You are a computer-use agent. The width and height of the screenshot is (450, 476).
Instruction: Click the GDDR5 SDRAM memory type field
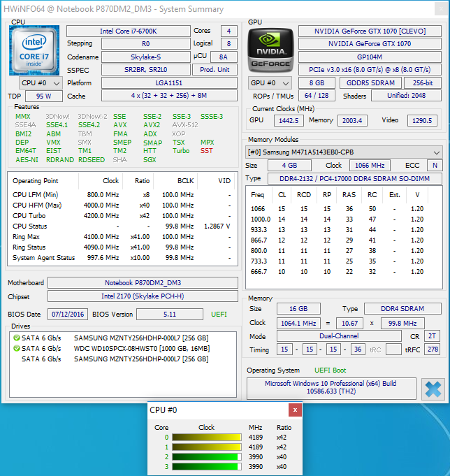coord(370,83)
